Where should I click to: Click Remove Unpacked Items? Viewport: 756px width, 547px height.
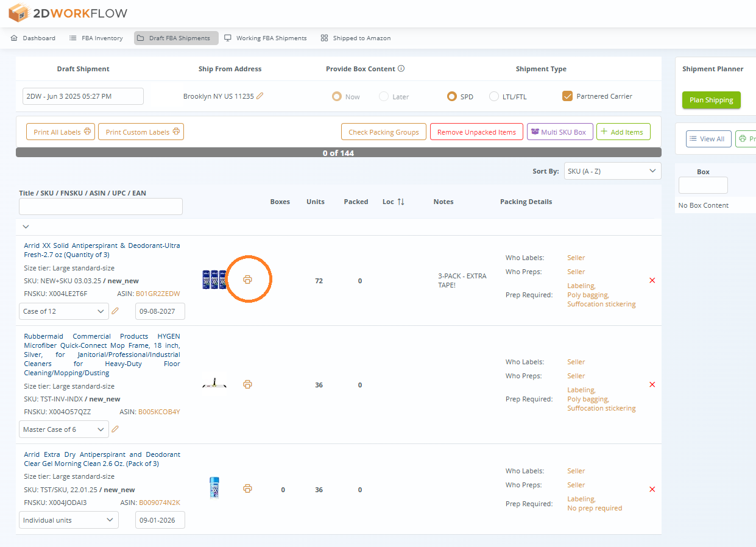(x=476, y=132)
